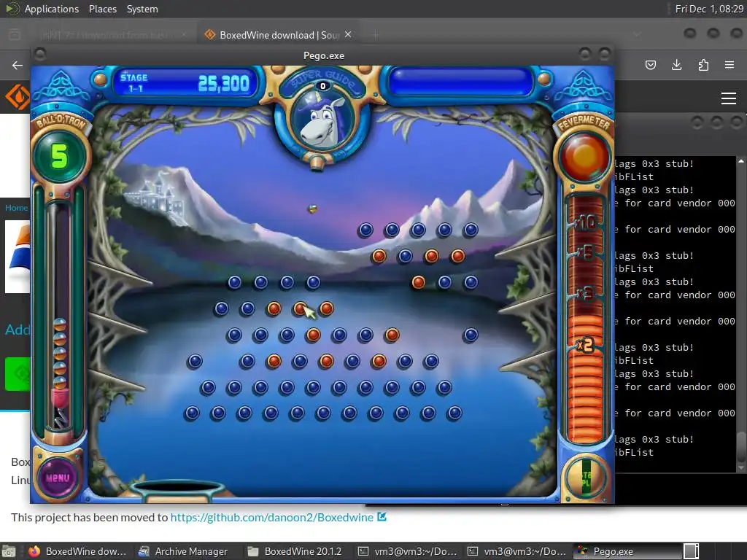Screen dimensions: 747x560
Task: Click the Home breadcrumb link
Action: tap(16, 208)
